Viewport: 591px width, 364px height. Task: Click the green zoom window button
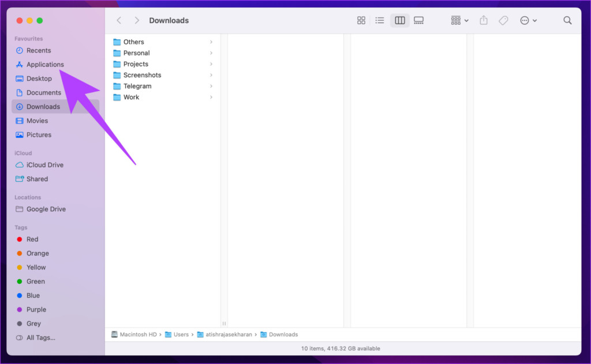40,20
